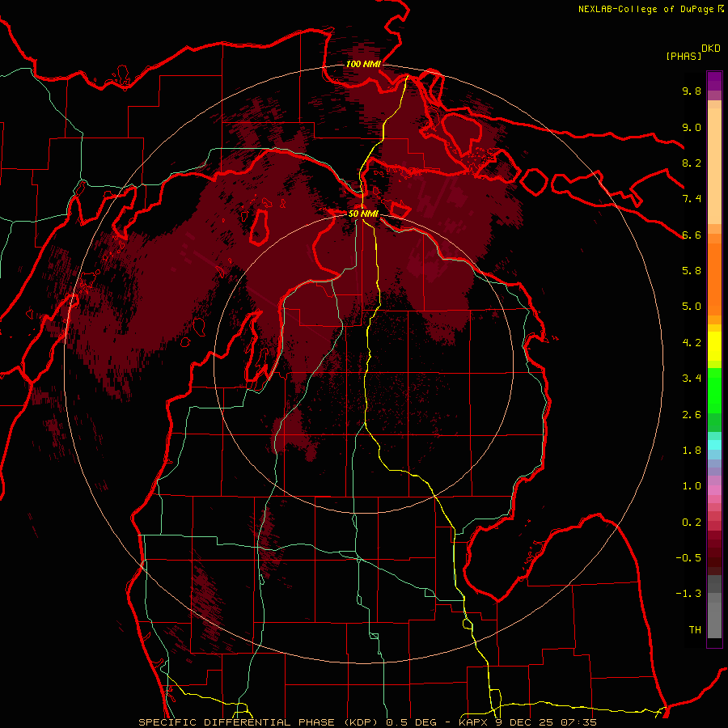The height and width of the screenshot is (728, 728).
Task: Select the 5.0 scale value
Action: click(x=692, y=307)
